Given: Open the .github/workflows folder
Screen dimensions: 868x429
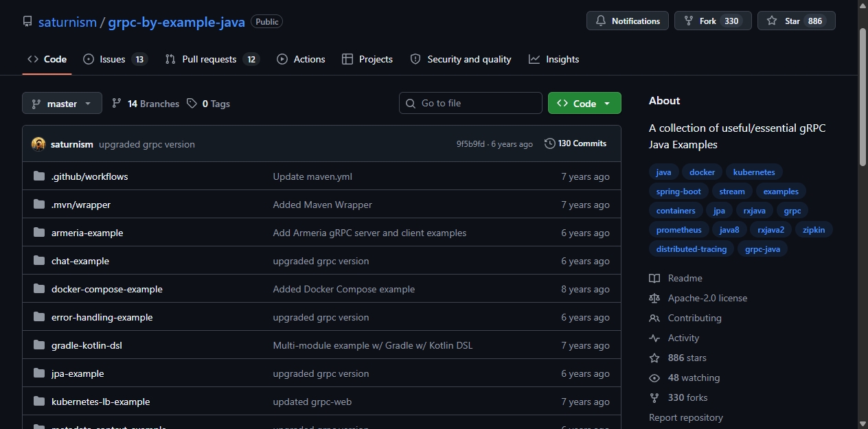Looking at the screenshot, I should pyautogui.click(x=90, y=176).
